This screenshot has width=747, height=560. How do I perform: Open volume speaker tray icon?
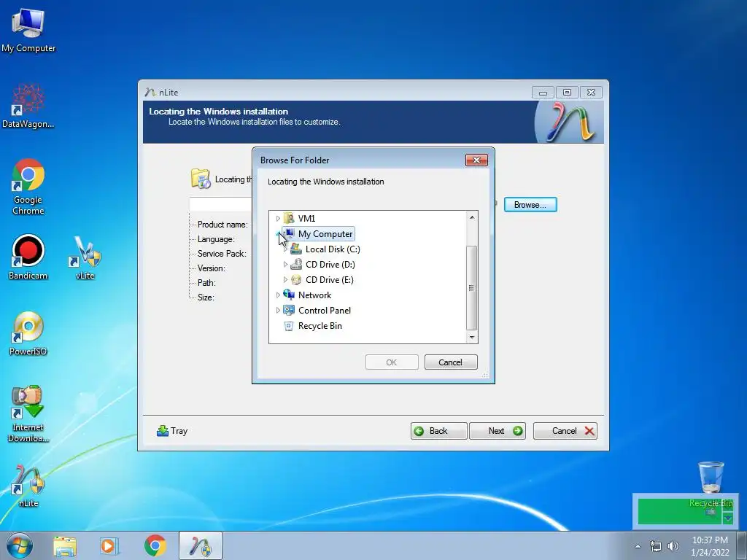(673, 546)
